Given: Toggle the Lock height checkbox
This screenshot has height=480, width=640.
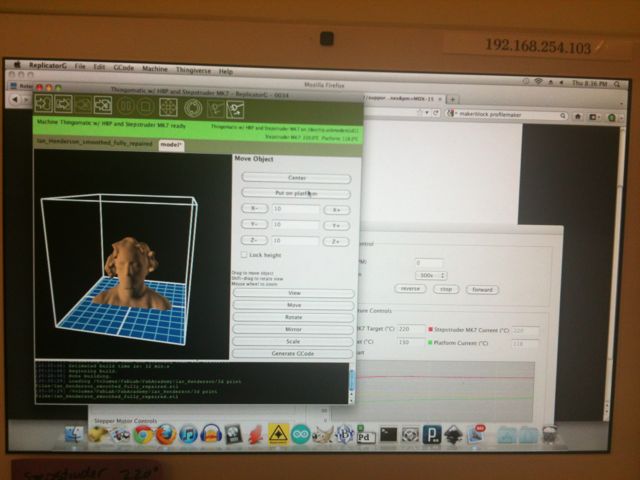Looking at the screenshot, I should coord(244,255).
